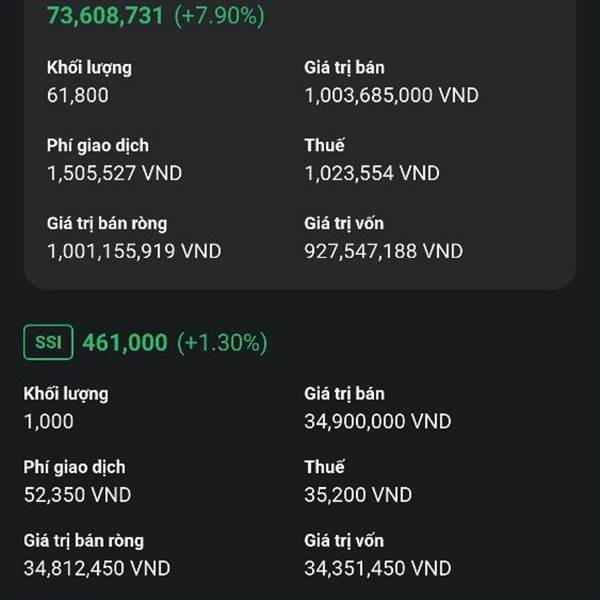Tap Giá trị bán 1,003,685,000 VND

pyautogui.click(x=391, y=95)
